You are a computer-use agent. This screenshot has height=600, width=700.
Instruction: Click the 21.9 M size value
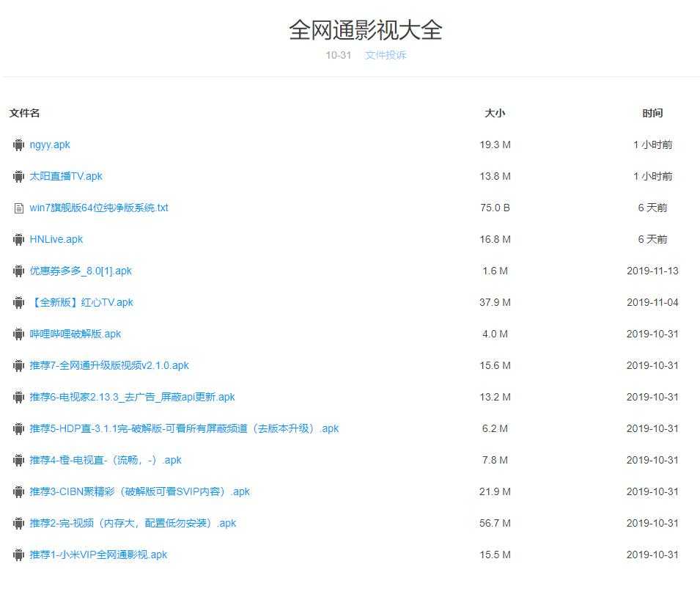495,491
